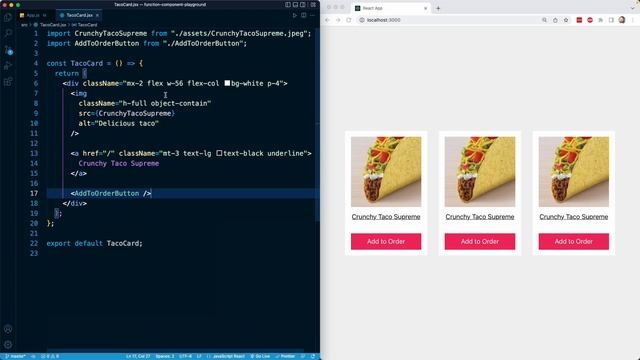Go forward in the browser
Image resolution: width=640 pixels, height=360 pixels.
coord(338,20)
